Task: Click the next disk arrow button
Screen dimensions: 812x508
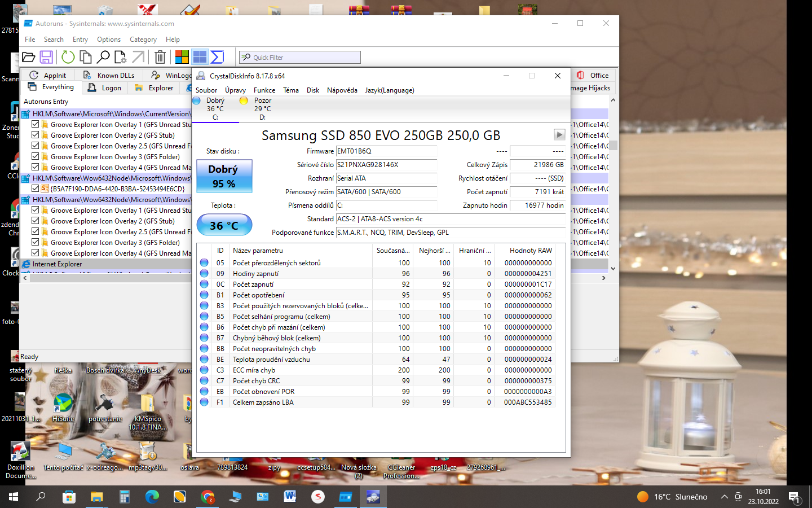Action: [559, 135]
